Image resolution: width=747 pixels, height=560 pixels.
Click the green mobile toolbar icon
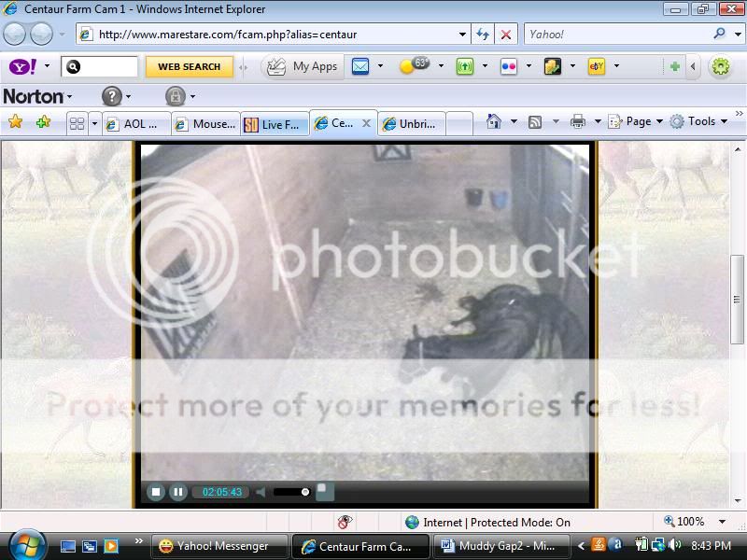point(464,66)
